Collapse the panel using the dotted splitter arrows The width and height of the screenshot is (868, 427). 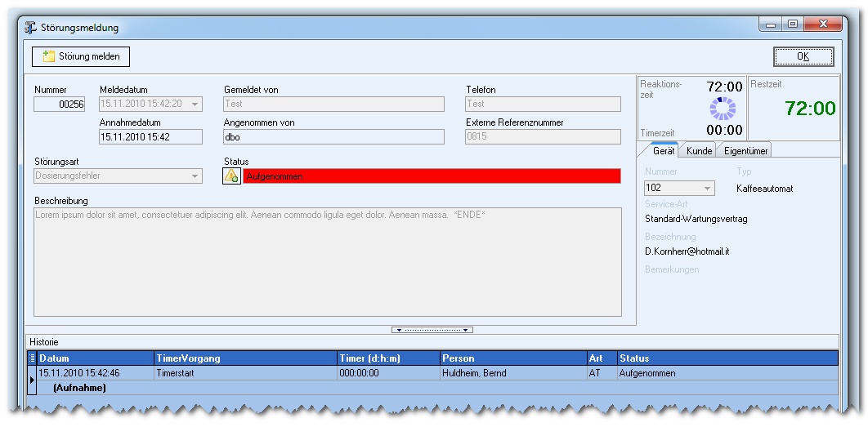tap(432, 330)
